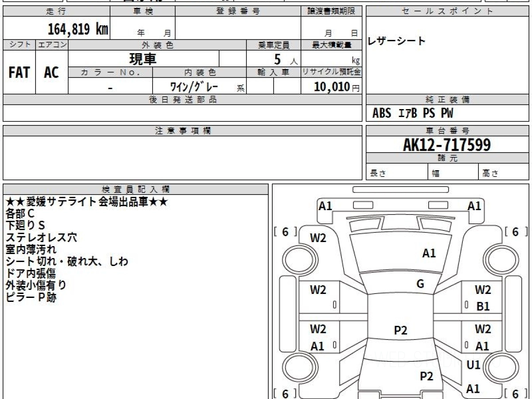This screenshot has height=399, width=532.
Task: Click the 検査員記入欄 header
Action: tap(136, 189)
